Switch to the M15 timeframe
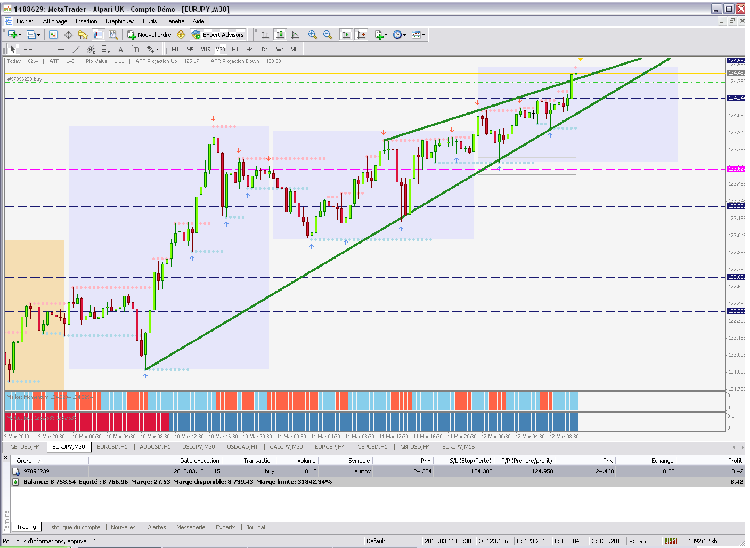The image size is (750, 548). (205, 49)
